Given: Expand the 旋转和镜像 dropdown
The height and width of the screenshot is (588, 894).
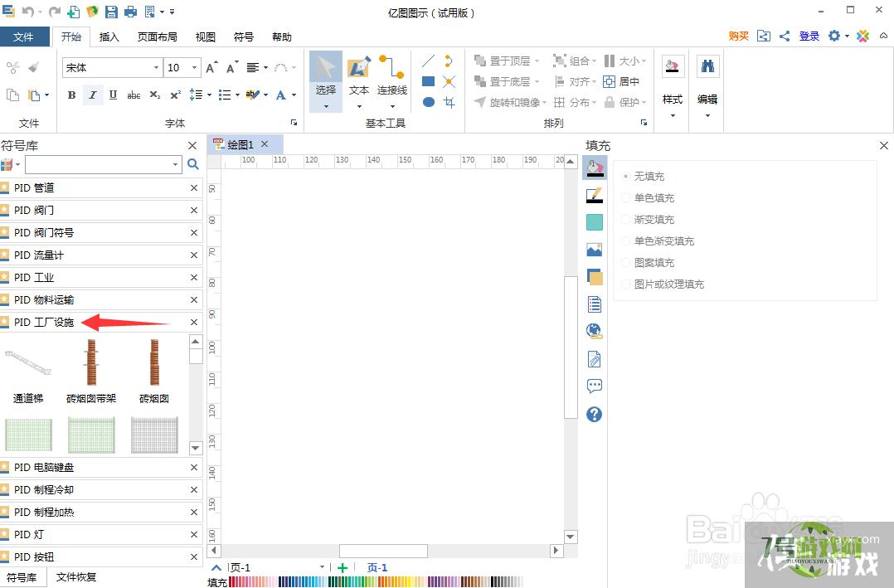Looking at the screenshot, I should click(544, 103).
